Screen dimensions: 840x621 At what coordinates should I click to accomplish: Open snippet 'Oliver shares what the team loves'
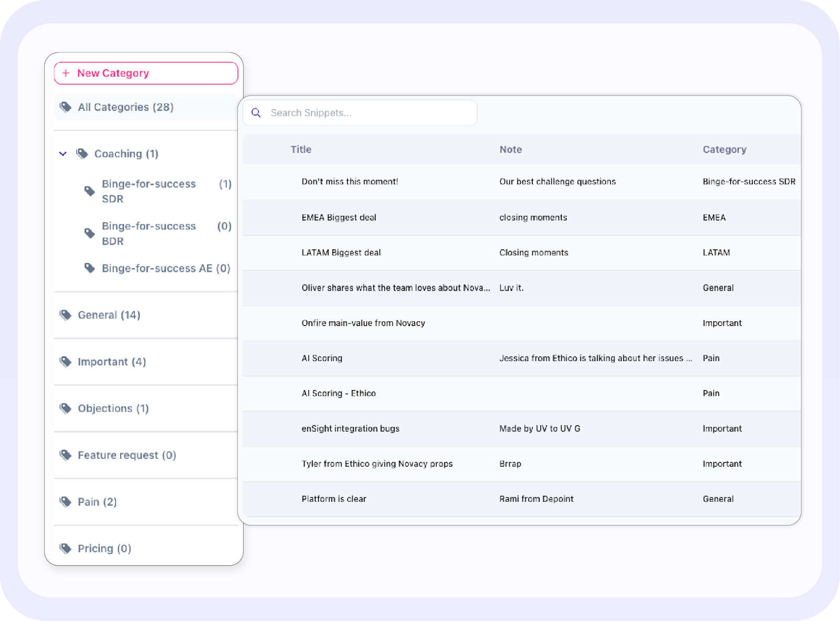pos(396,288)
